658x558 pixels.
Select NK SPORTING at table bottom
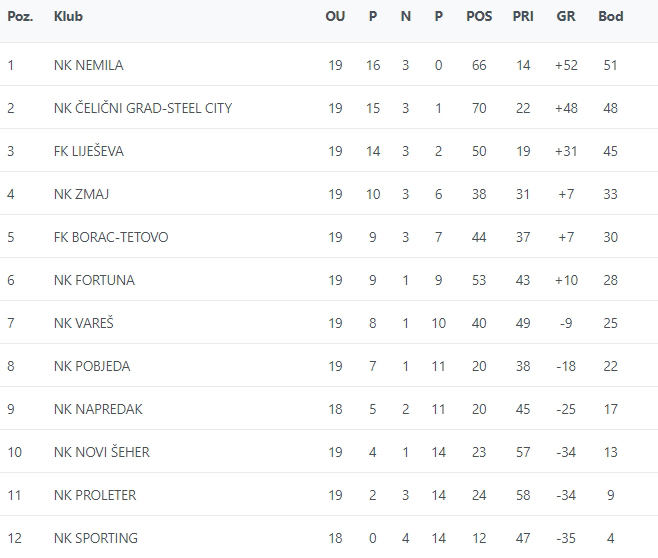coord(95,538)
